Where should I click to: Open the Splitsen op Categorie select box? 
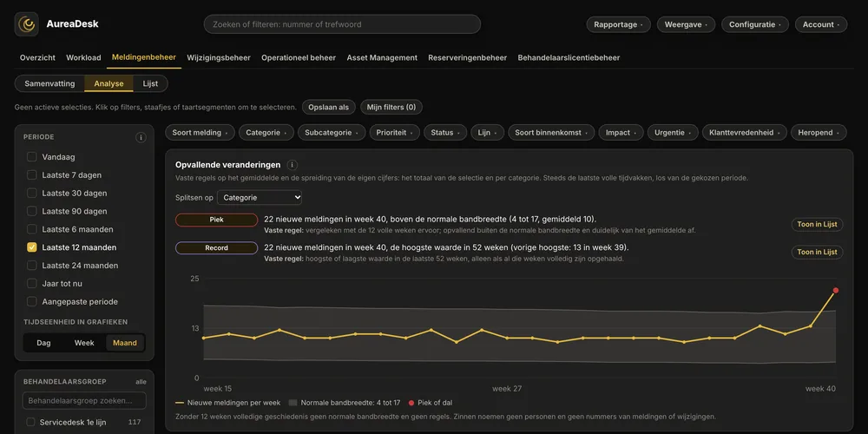click(x=259, y=198)
